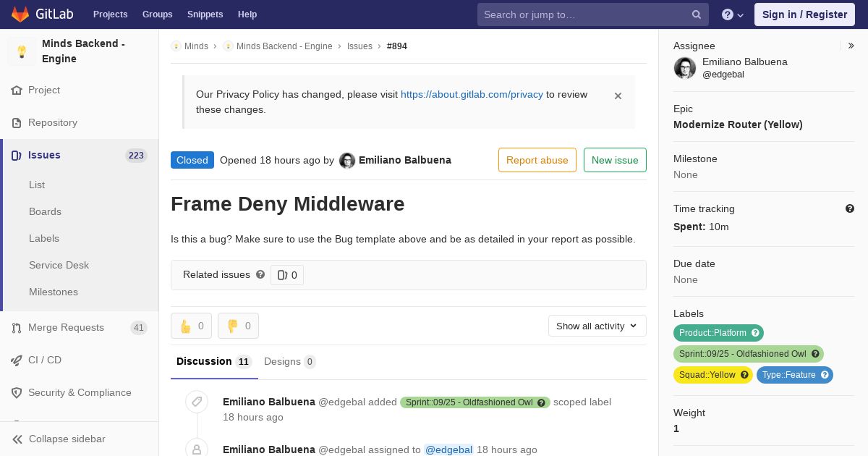Click the Minds Backend Engine lightbulb avatar
The height and width of the screenshot is (456, 868).
(x=22, y=51)
